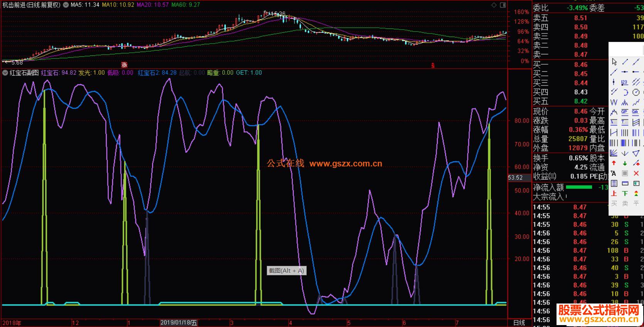
Task: Click the window layout icon at chart top right
Action: [x=503, y=5]
